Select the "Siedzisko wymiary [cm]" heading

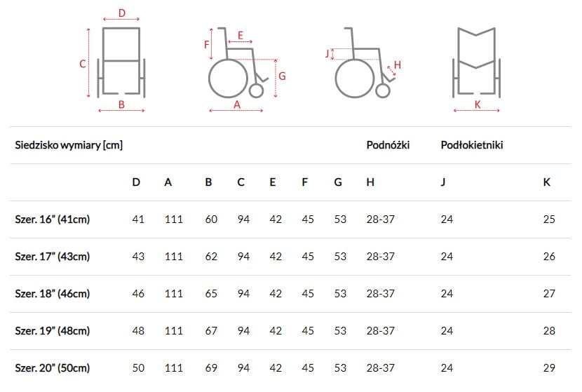(x=69, y=146)
